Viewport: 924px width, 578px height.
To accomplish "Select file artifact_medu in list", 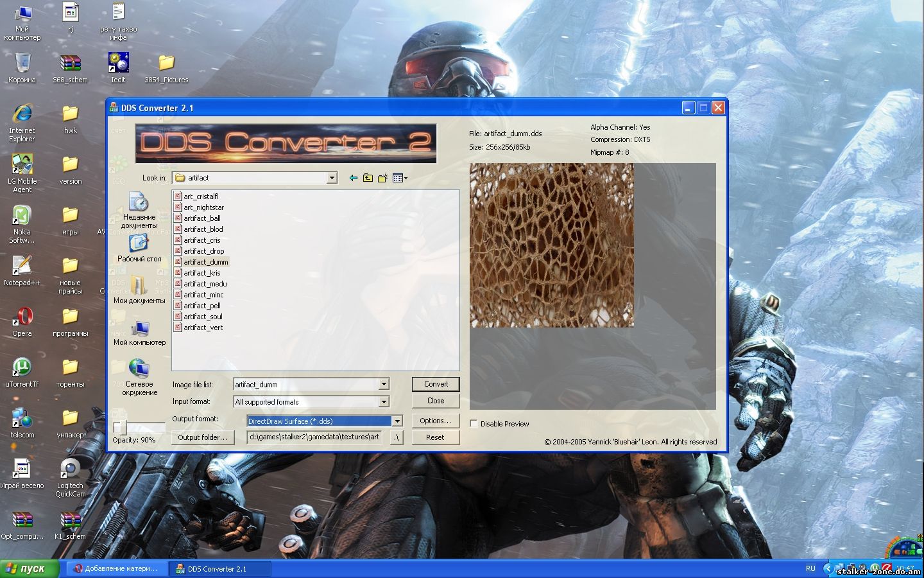I will [x=200, y=284].
